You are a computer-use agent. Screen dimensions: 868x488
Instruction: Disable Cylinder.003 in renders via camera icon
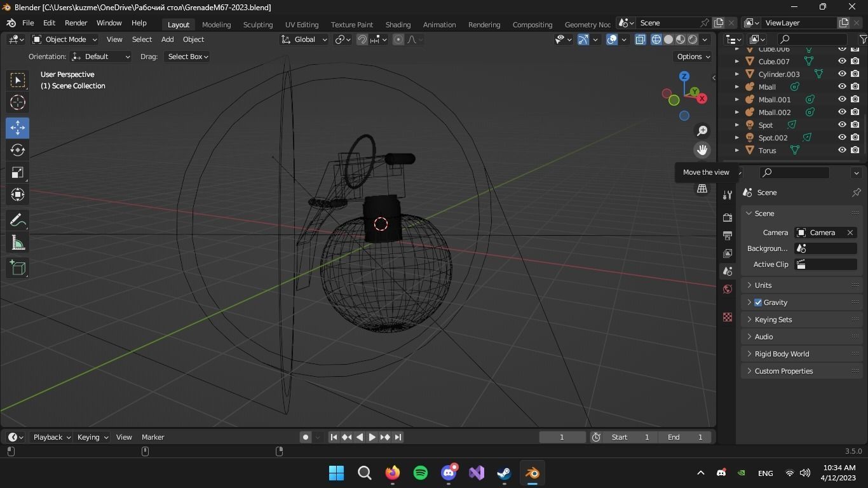855,74
